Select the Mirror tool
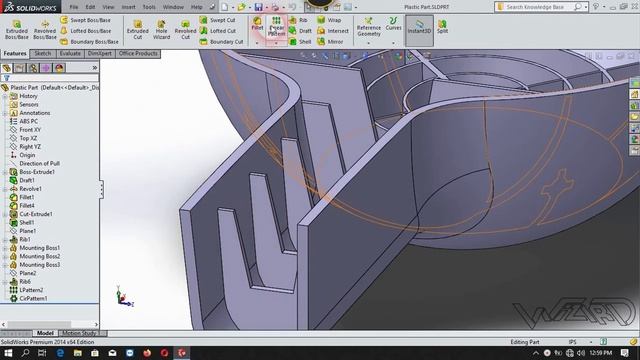Viewport: 640px width, 360px height. (x=331, y=42)
